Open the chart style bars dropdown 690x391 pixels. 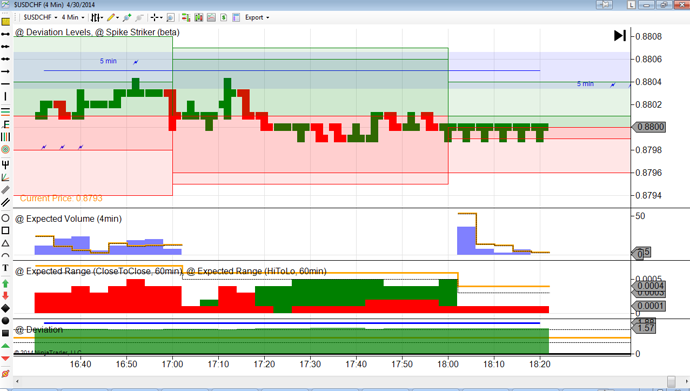pyautogui.click(x=96, y=18)
